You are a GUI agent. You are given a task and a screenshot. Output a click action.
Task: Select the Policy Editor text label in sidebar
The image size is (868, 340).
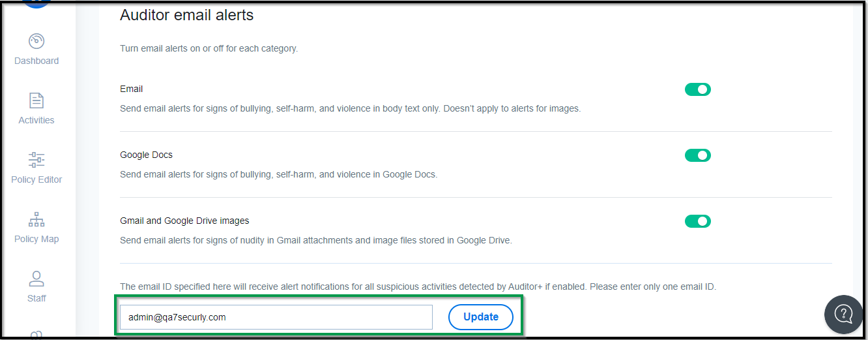click(x=36, y=179)
